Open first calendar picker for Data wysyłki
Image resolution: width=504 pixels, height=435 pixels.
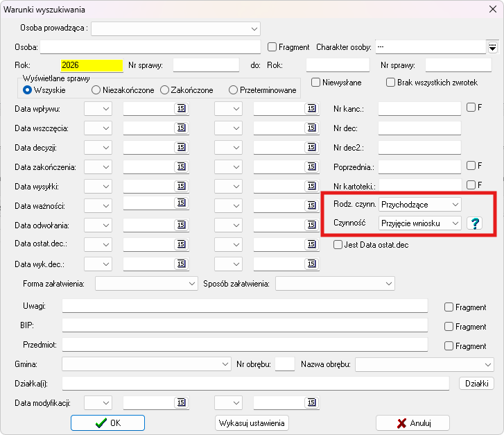tap(182, 186)
